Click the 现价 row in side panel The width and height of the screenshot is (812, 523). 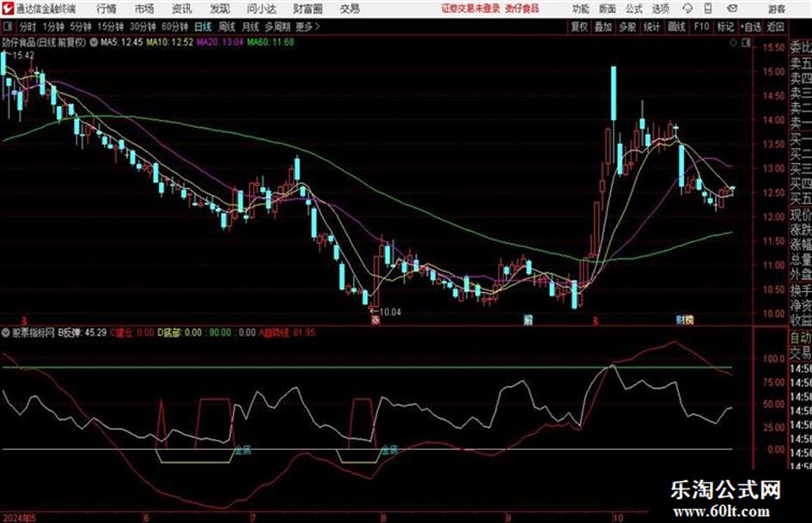pos(801,216)
